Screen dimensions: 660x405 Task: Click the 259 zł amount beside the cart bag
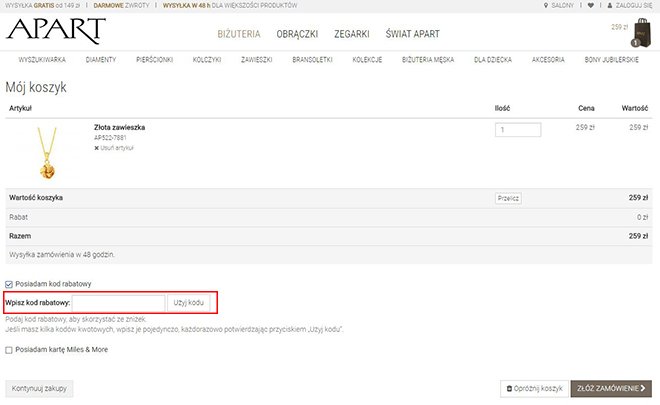tap(620, 27)
